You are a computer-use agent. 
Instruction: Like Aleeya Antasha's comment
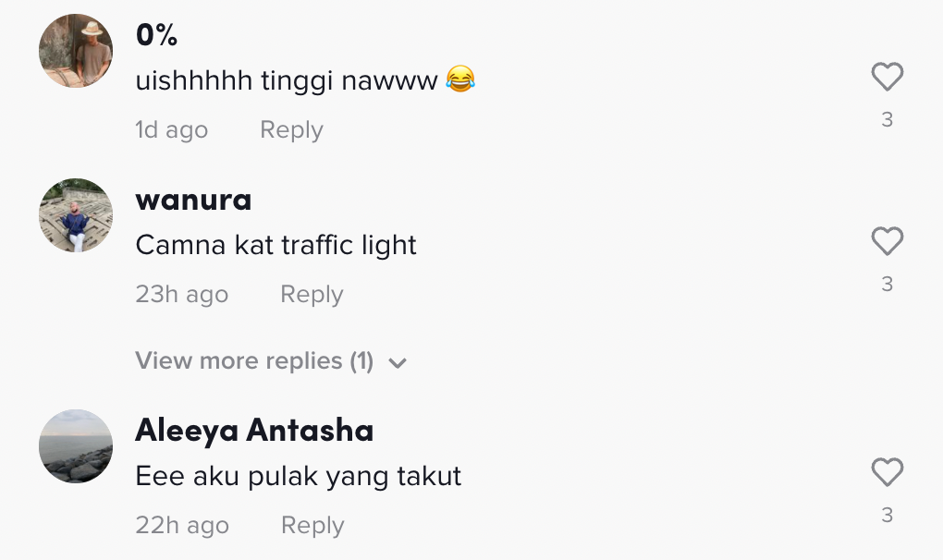click(x=887, y=473)
